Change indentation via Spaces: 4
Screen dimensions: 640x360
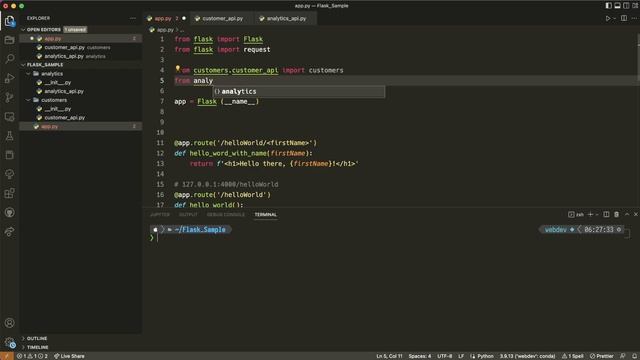(420, 356)
